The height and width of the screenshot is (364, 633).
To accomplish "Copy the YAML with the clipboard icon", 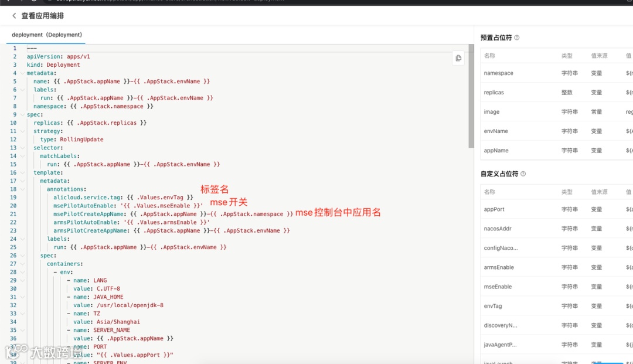I will [458, 58].
